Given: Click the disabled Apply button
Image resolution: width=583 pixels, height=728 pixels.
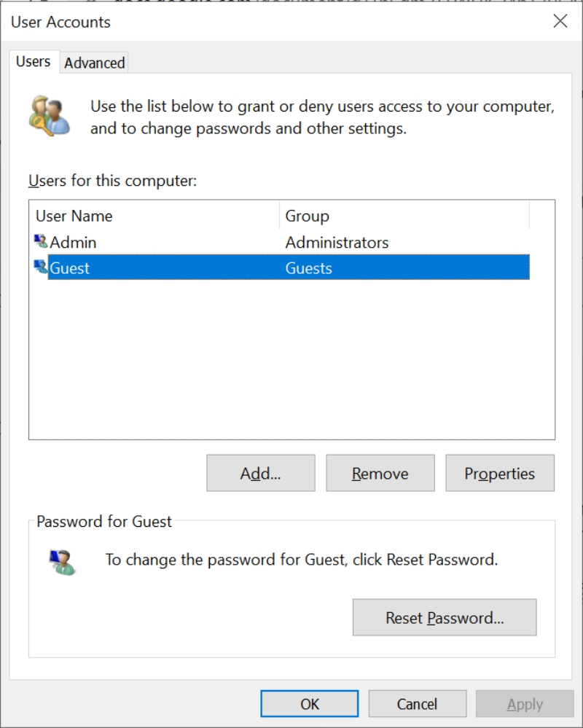Looking at the screenshot, I should click(523, 703).
